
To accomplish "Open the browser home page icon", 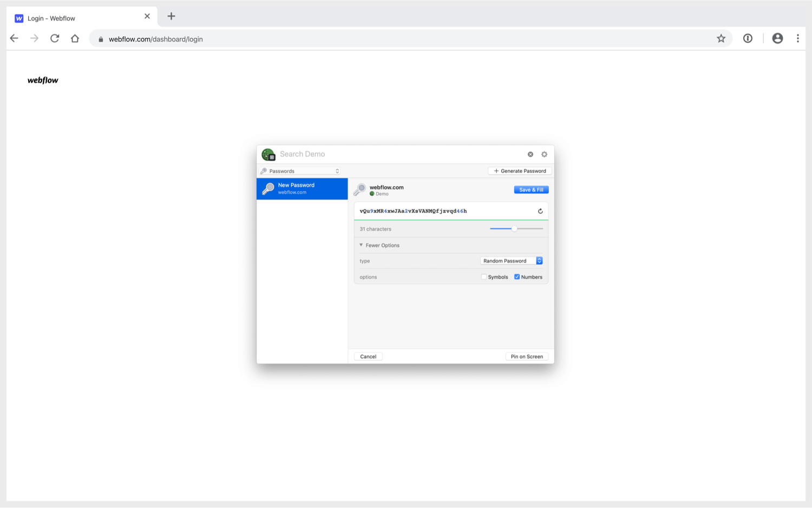I will click(75, 38).
